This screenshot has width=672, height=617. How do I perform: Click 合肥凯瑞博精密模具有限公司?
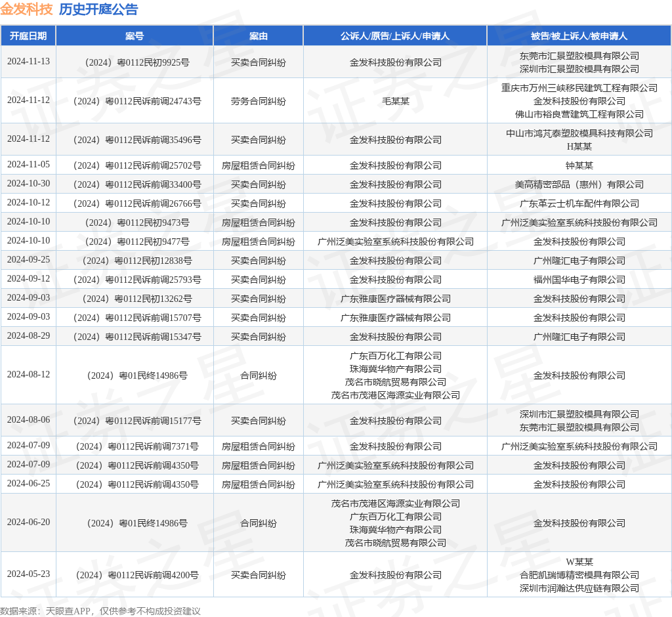pyautogui.click(x=579, y=575)
